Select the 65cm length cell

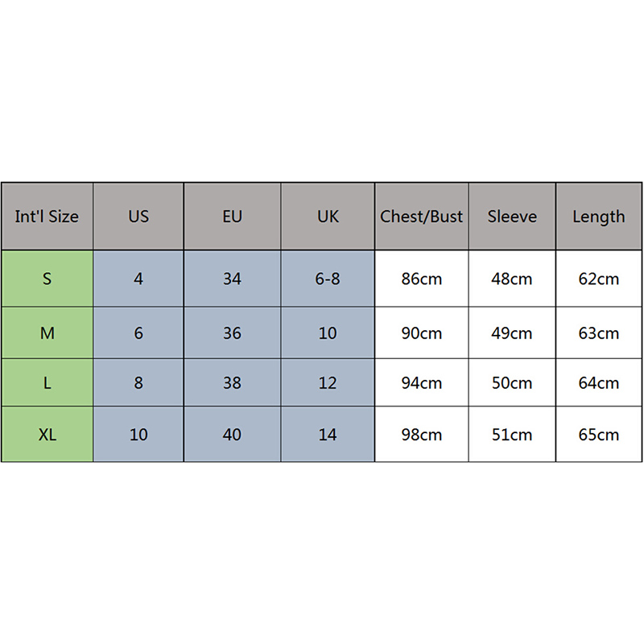coord(599,435)
